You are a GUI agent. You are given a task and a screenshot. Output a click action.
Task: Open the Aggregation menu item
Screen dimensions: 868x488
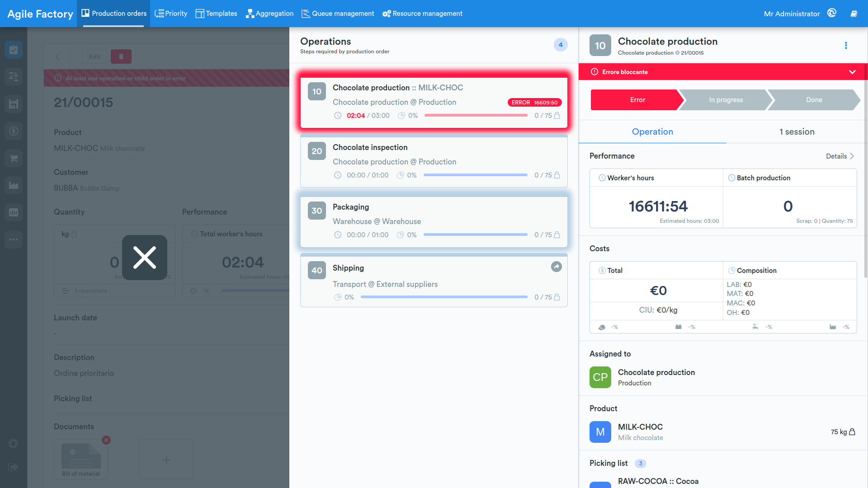point(269,14)
